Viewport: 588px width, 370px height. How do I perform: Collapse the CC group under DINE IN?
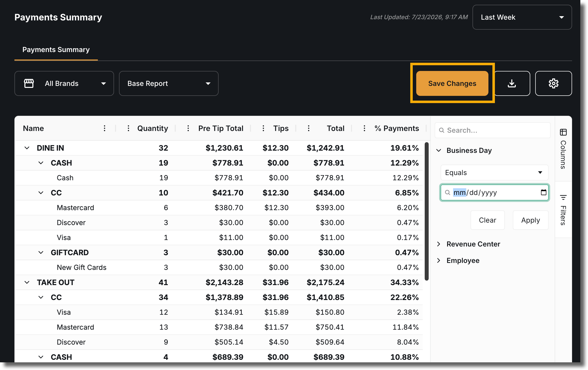tap(41, 193)
